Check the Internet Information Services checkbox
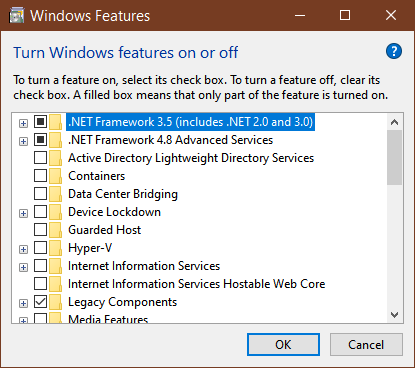415x368 pixels. point(40,266)
